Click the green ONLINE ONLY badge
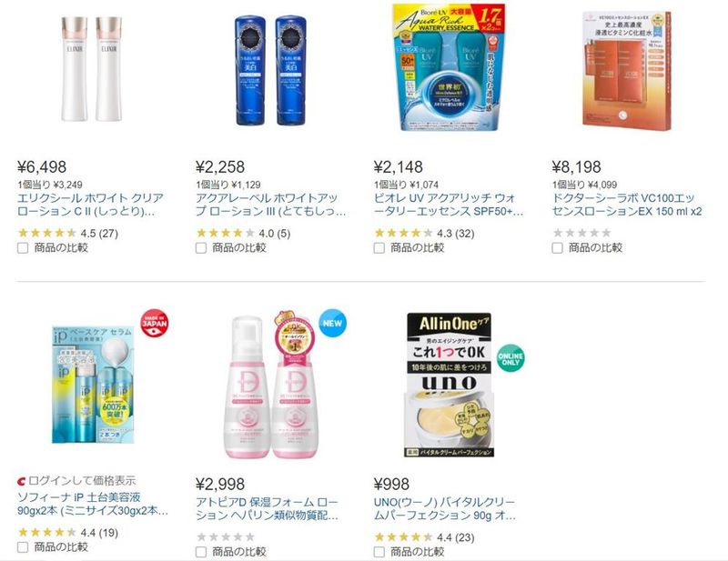Viewport: 728px width, 561px height. tap(511, 358)
